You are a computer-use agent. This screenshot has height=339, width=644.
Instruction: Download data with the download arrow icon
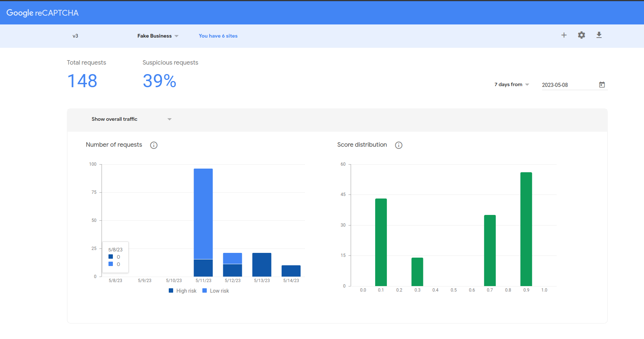599,35
